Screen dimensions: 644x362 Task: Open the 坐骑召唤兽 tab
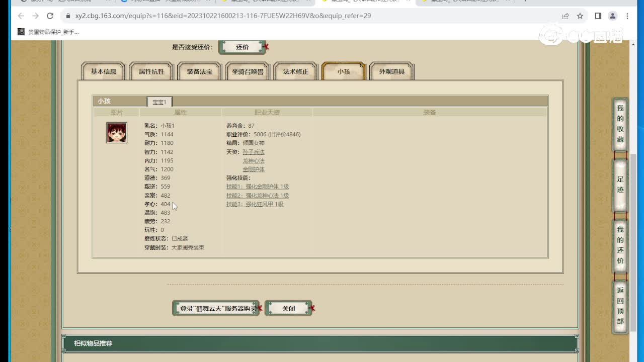coord(248,71)
